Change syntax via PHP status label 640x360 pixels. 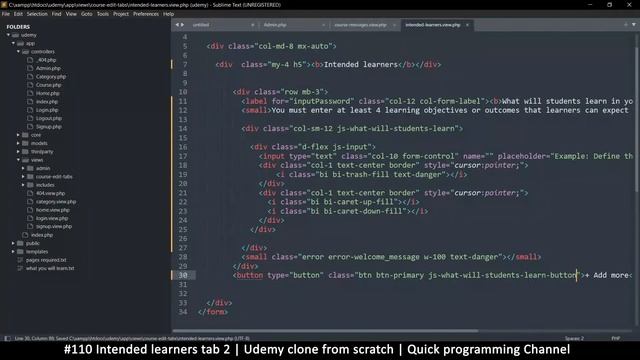pyautogui.click(x=616, y=338)
